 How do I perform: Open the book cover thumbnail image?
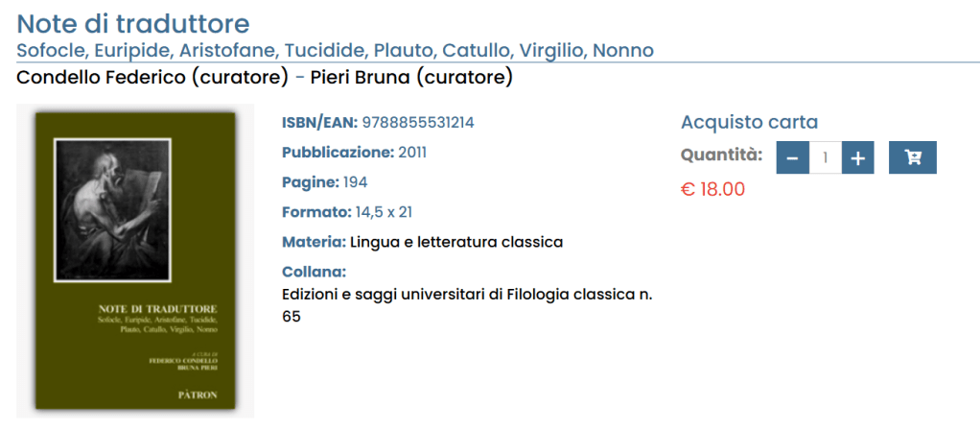click(x=135, y=259)
